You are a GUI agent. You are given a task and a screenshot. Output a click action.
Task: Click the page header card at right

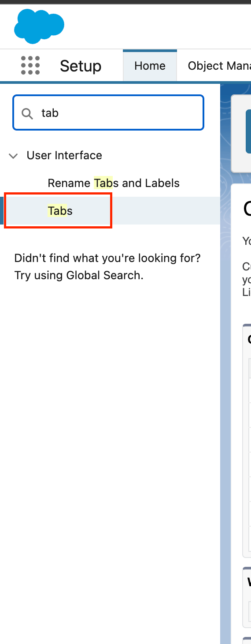pyautogui.click(x=241, y=134)
